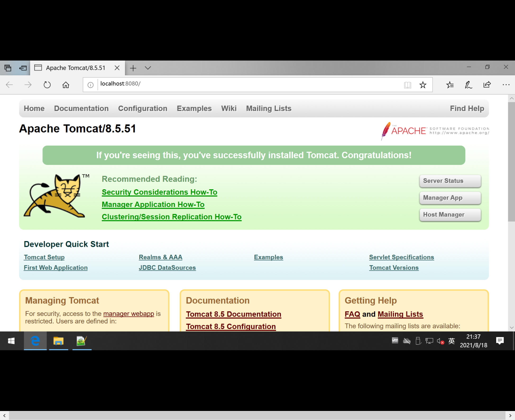The height and width of the screenshot is (420, 515).
Task: Open the browser home page
Action: tap(66, 85)
